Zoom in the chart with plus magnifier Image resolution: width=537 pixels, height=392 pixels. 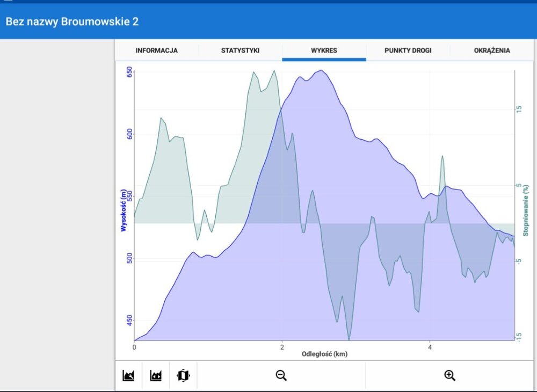click(450, 375)
